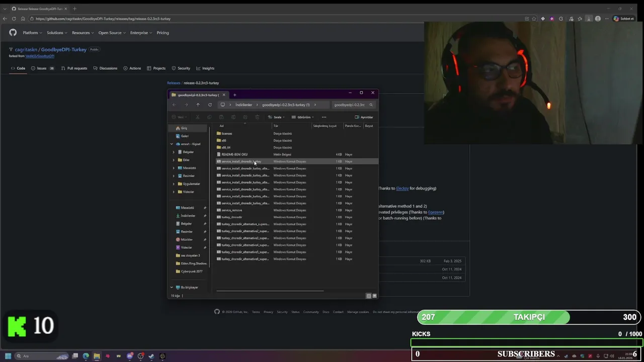Switch to large thumbnails view icon
This screenshot has width=644, height=362.
point(374,296)
